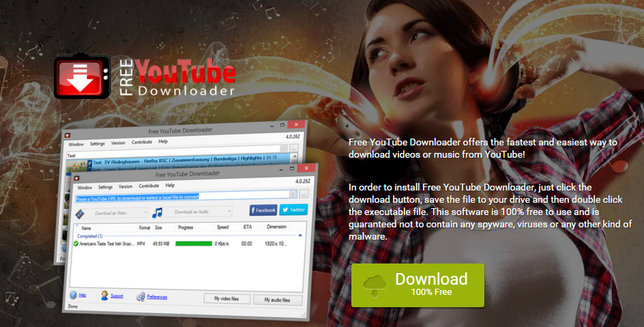Sort by the Dimension column header
The height and width of the screenshot is (327, 644).
pos(276,227)
